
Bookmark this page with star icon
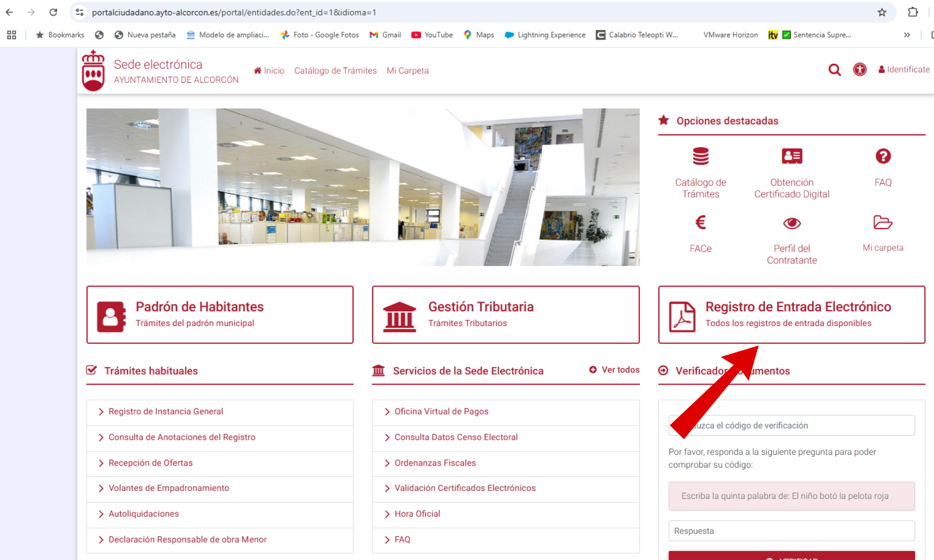click(882, 12)
